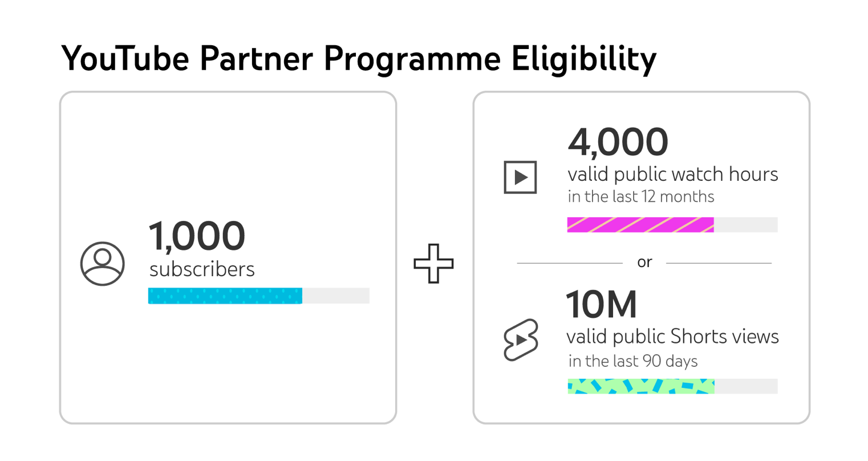Click the "or" divider label
Screen dimensions: 868x461
pyautogui.click(x=644, y=262)
